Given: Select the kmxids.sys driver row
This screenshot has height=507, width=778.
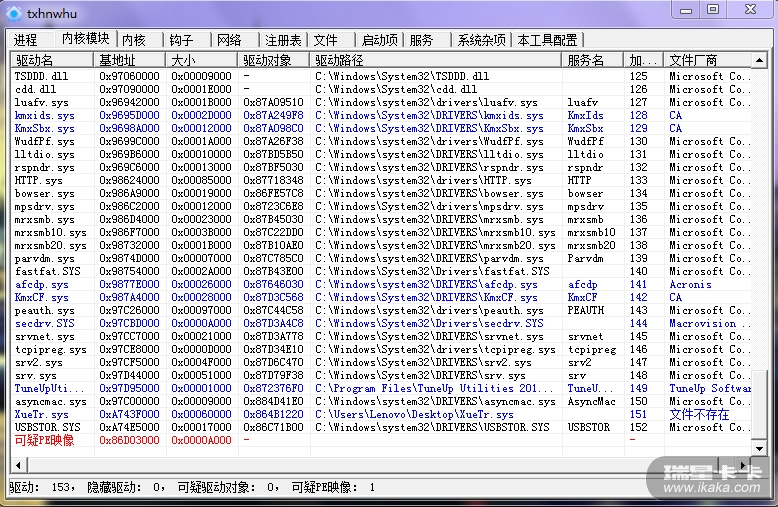Looking at the screenshot, I should coord(381,115).
